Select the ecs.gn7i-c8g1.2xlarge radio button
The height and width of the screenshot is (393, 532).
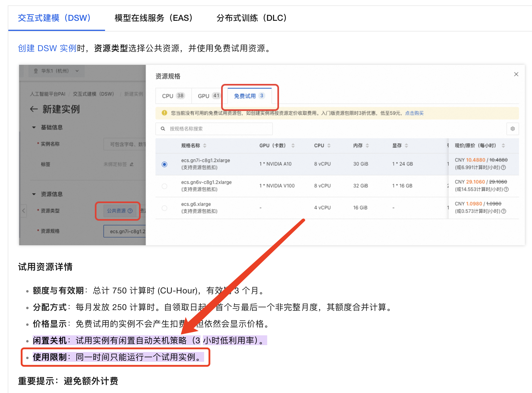pos(165,164)
